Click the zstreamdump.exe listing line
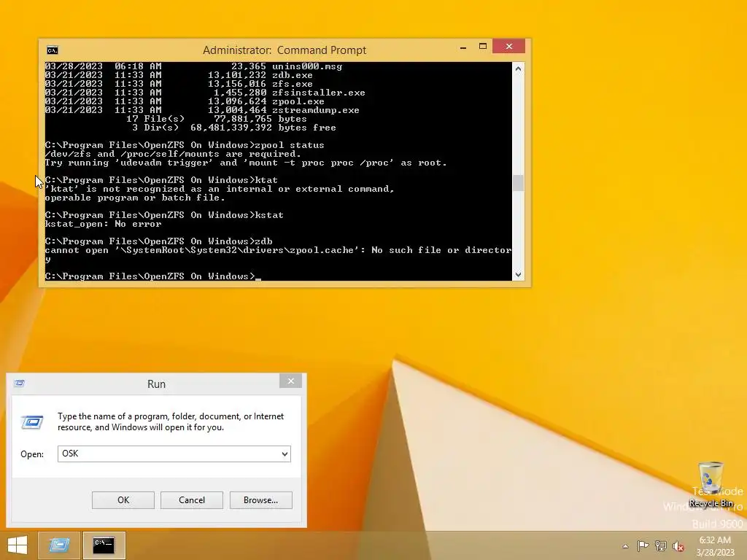 click(x=202, y=110)
